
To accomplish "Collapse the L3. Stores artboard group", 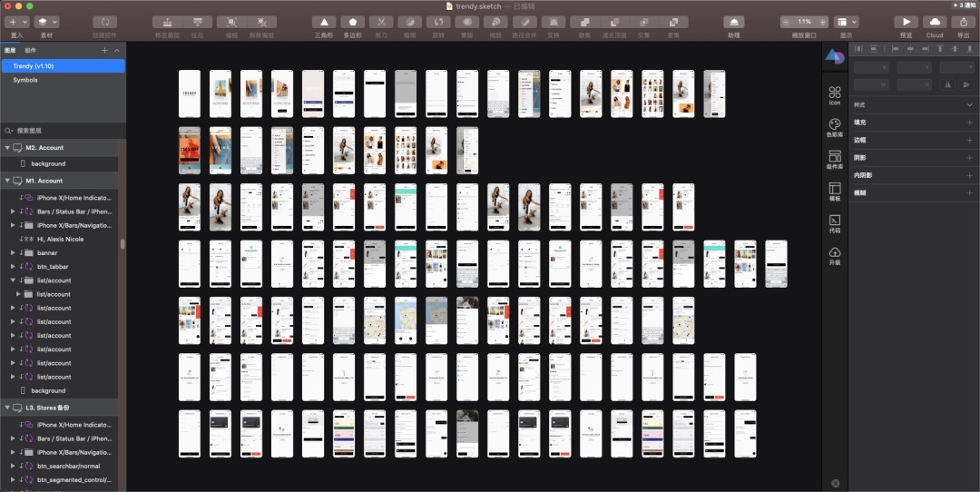I will (x=7, y=408).
